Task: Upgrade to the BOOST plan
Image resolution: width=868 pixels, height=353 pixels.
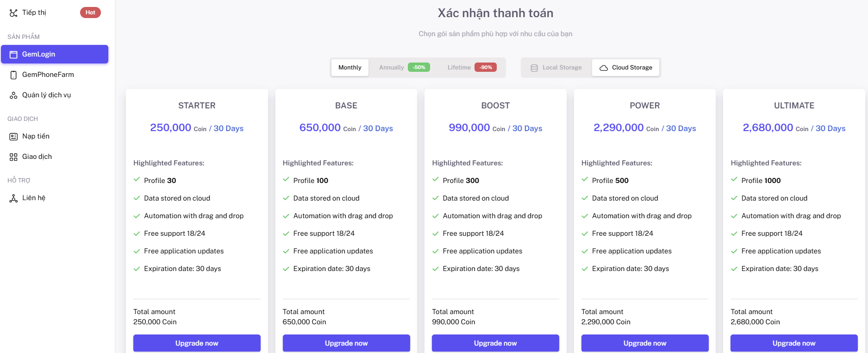Action: pos(495,343)
